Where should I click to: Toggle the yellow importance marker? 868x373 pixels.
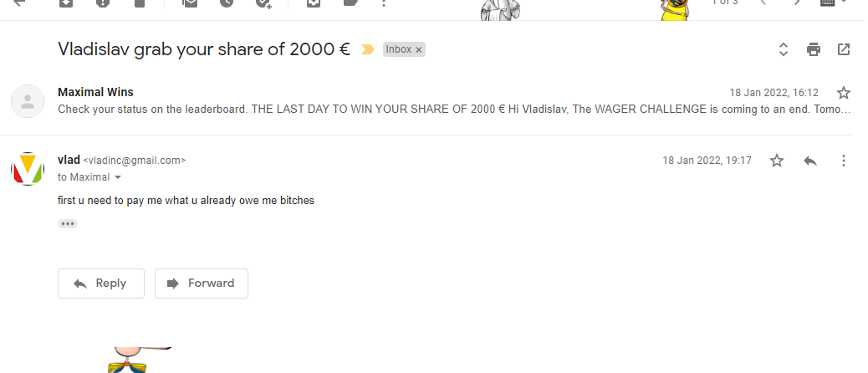pos(367,49)
